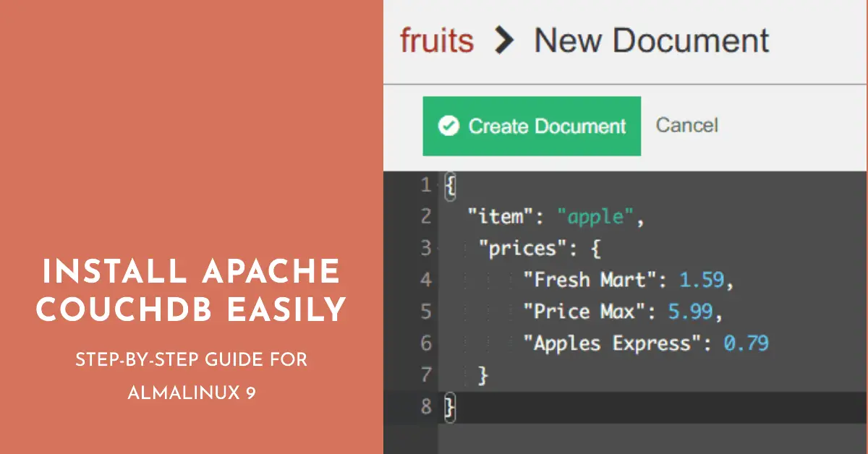
Task: Click the breadcrumb chevron arrow icon
Action: (x=503, y=41)
